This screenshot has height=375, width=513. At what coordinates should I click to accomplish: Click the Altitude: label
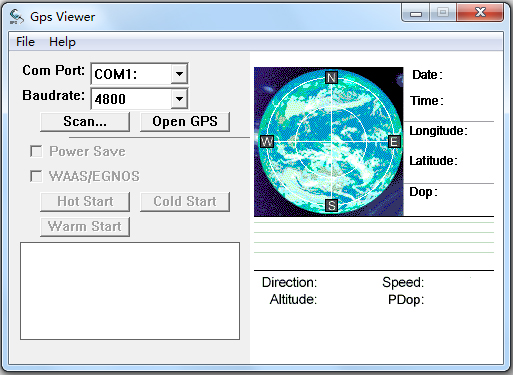pyautogui.click(x=293, y=299)
